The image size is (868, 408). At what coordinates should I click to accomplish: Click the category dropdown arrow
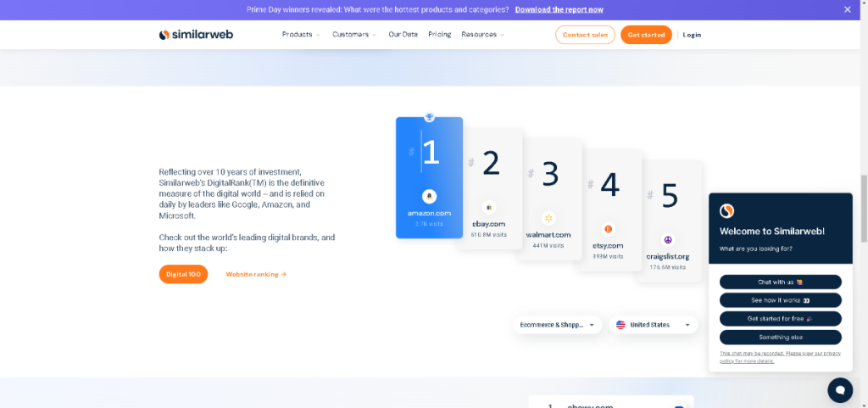tap(592, 325)
